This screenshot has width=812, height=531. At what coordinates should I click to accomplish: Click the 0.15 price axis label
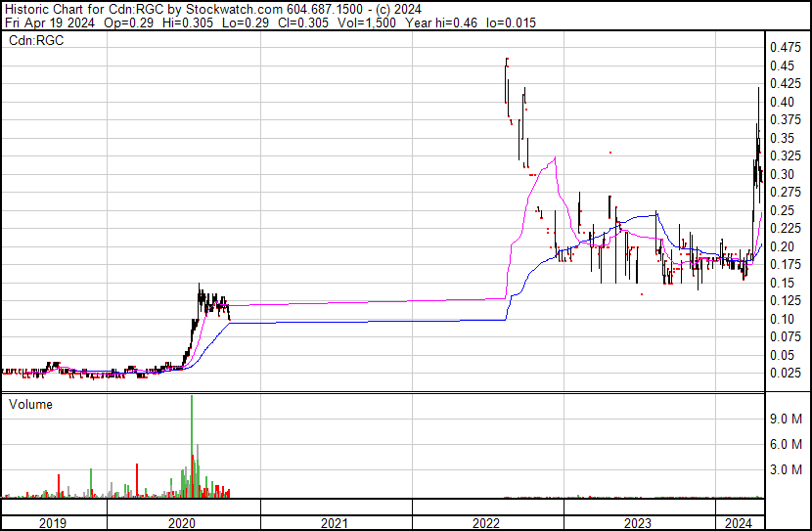(x=782, y=283)
